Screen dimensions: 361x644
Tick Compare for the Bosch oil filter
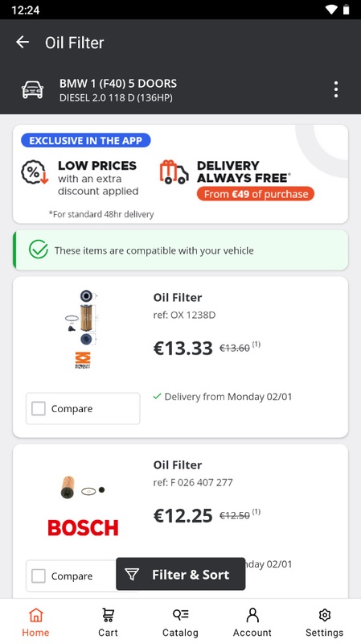click(39, 576)
